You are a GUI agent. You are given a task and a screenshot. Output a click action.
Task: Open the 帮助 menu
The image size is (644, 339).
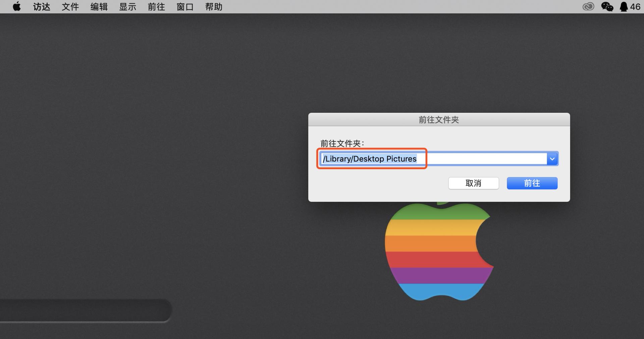point(214,6)
